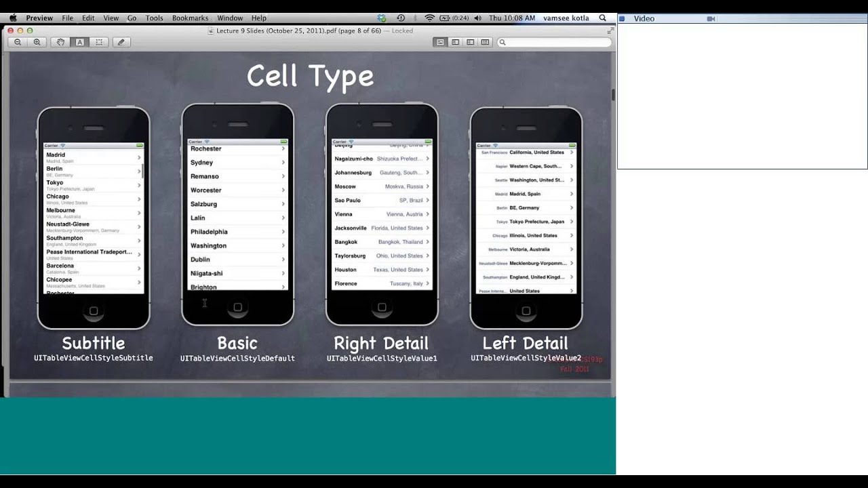Click the Thu 10:08 AM clock
Image resolution: width=868 pixels, height=488 pixels.
(x=512, y=18)
